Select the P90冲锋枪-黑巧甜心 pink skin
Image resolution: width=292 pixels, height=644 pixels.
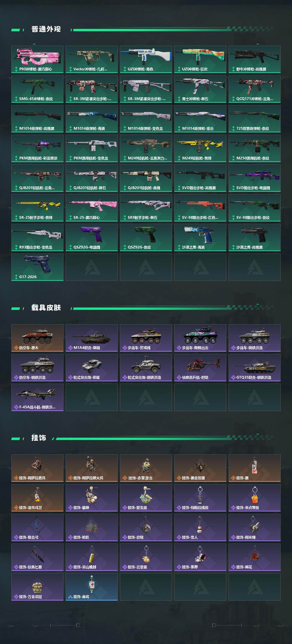click(37, 59)
